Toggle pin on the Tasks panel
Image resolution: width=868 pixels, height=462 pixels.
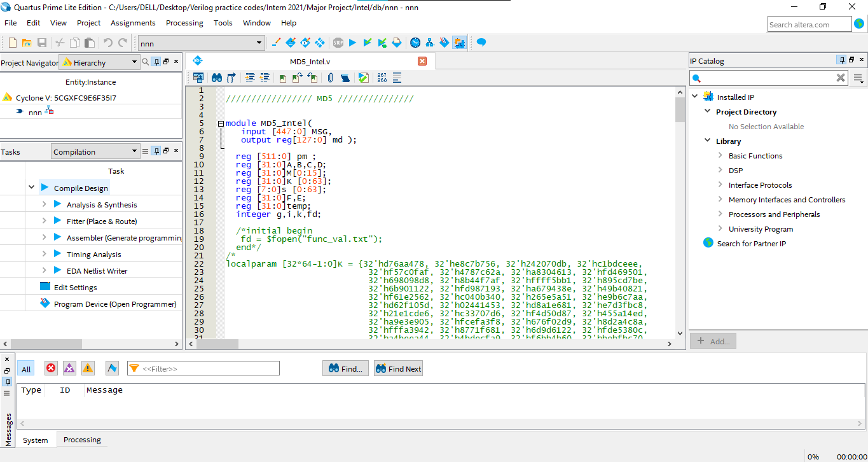(156, 151)
